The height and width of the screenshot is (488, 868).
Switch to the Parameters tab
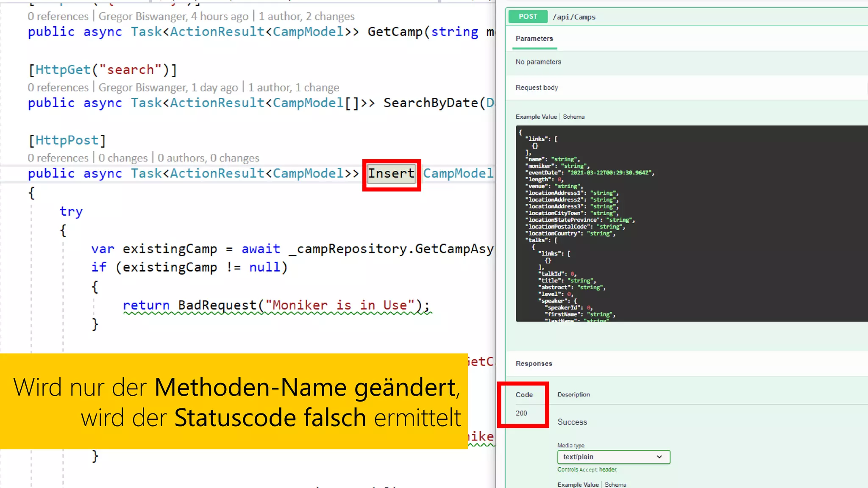click(534, 39)
